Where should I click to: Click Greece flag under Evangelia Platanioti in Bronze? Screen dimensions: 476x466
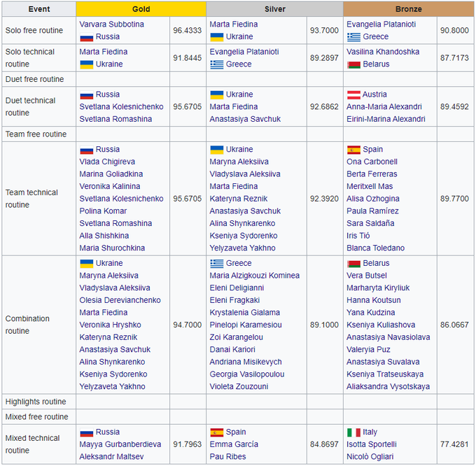coord(353,37)
